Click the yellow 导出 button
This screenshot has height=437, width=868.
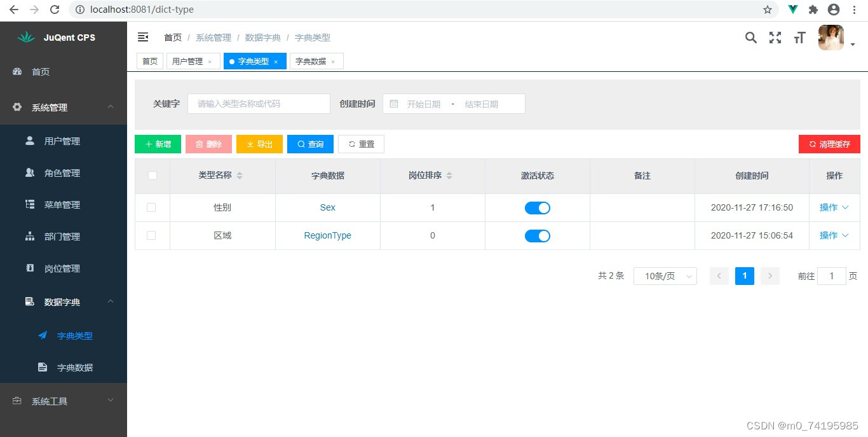[259, 144]
